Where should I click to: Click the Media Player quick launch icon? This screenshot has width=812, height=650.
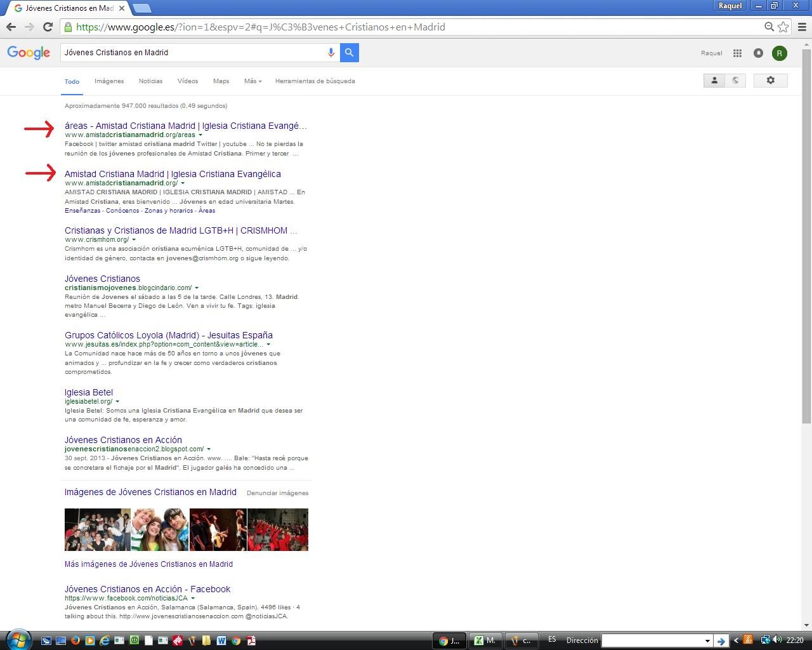coord(89,640)
